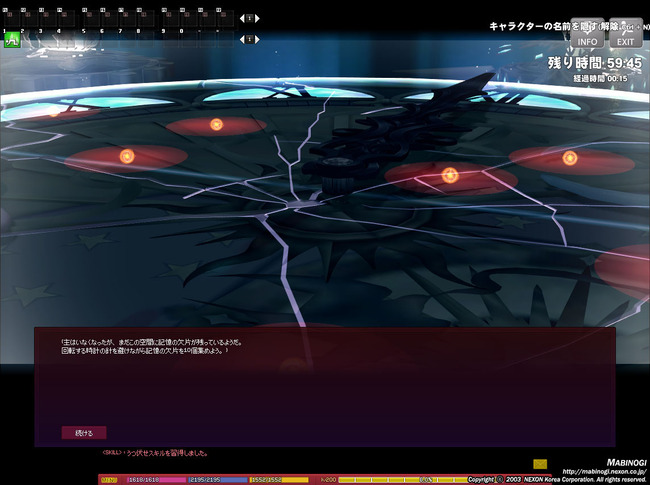Screen dimensions: 650x485
Task: Go to next page of lower hotkey bar
Action: (x=257, y=39)
